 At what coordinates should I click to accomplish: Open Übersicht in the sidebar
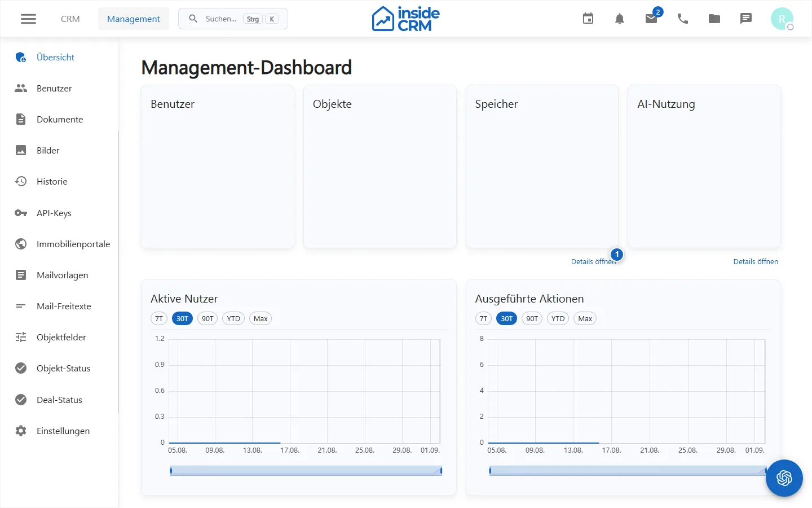click(x=59, y=57)
